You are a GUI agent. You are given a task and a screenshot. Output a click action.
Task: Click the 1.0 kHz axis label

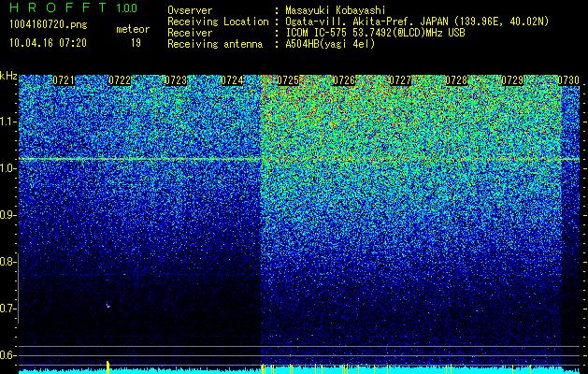[x=7, y=168]
